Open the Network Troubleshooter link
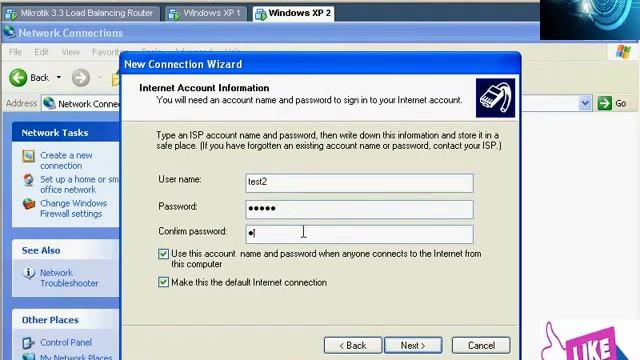 (x=69, y=278)
